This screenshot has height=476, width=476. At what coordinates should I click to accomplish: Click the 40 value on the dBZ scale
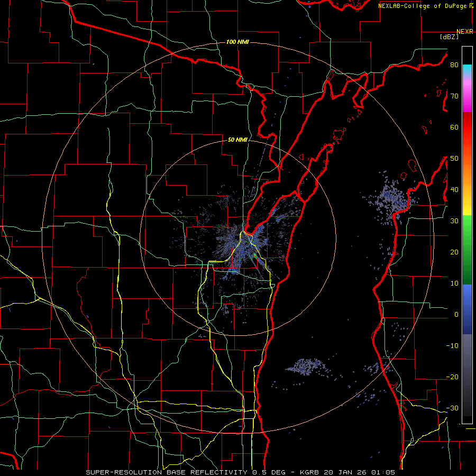point(454,190)
